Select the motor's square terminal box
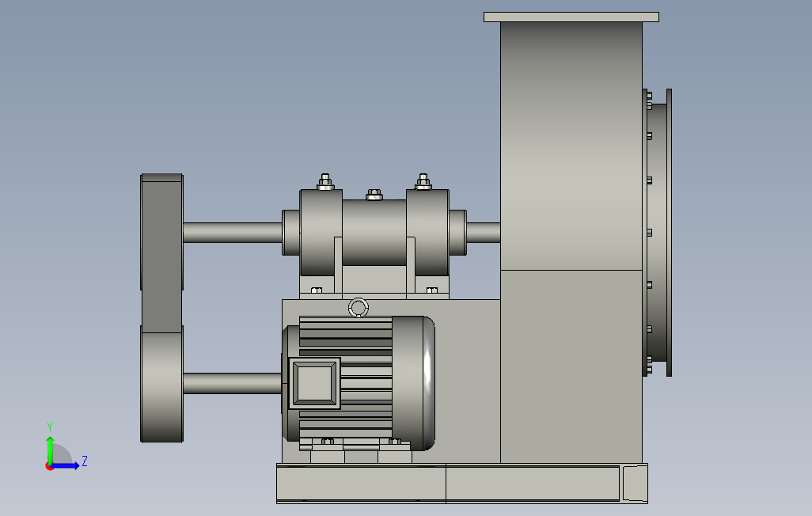Viewport: 812px width, 516px height. [314, 383]
